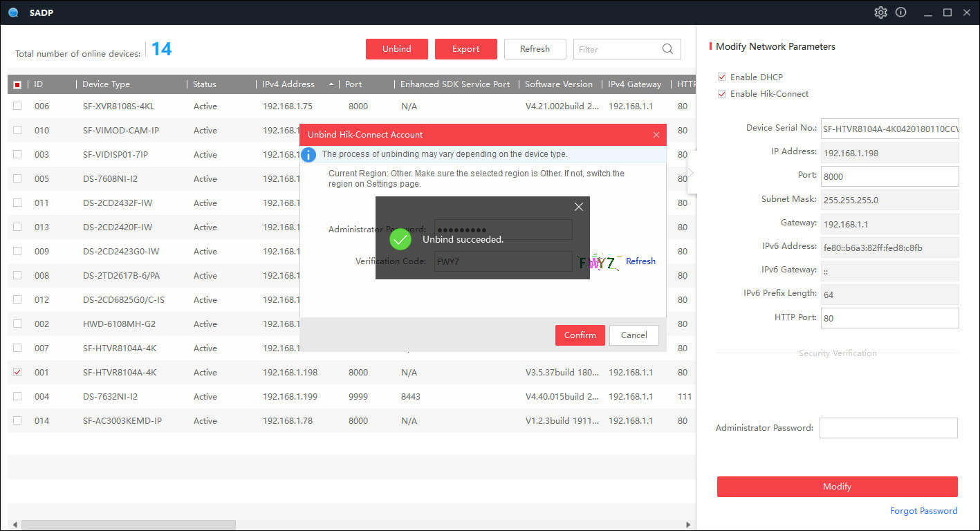The image size is (980, 531).
Task: Click the Verification Code input field
Action: (x=503, y=261)
